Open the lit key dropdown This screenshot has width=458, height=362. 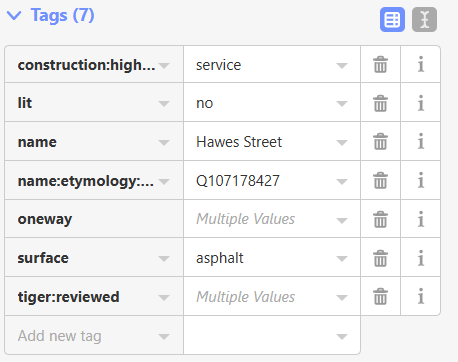coord(164,104)
